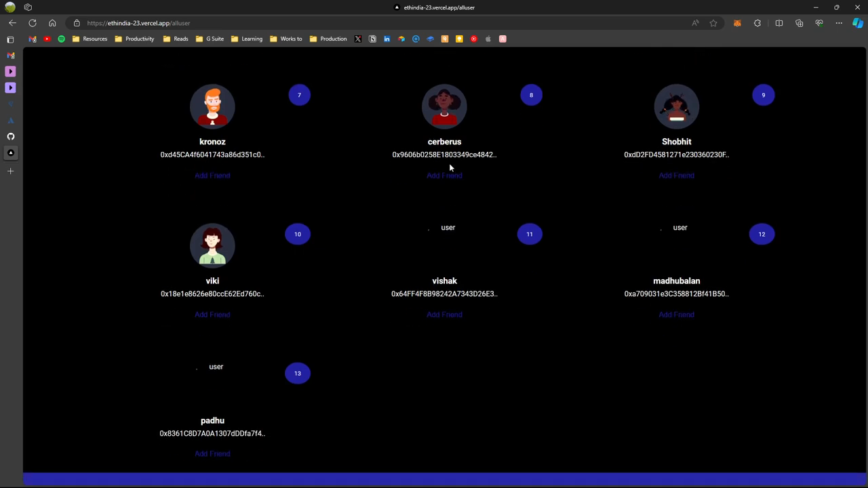Launch the Copilot sidebar icon

(x=858, y=23)
